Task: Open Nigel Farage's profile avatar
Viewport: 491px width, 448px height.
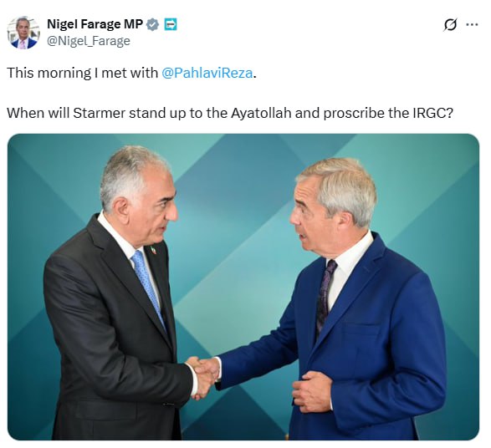Action: pos(23,33)
